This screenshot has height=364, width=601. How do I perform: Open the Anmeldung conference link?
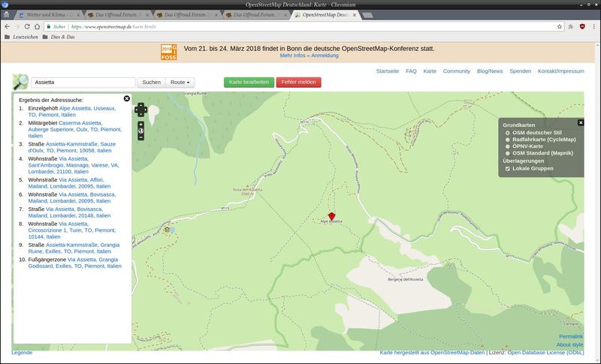click(325, 56)
